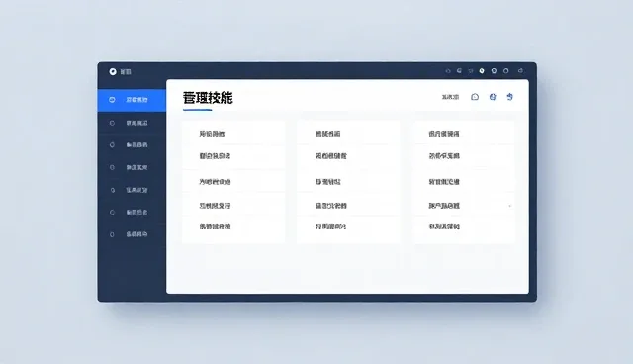
Task: Click the sixth icon in top-right icon row
Action: [505, 71]
